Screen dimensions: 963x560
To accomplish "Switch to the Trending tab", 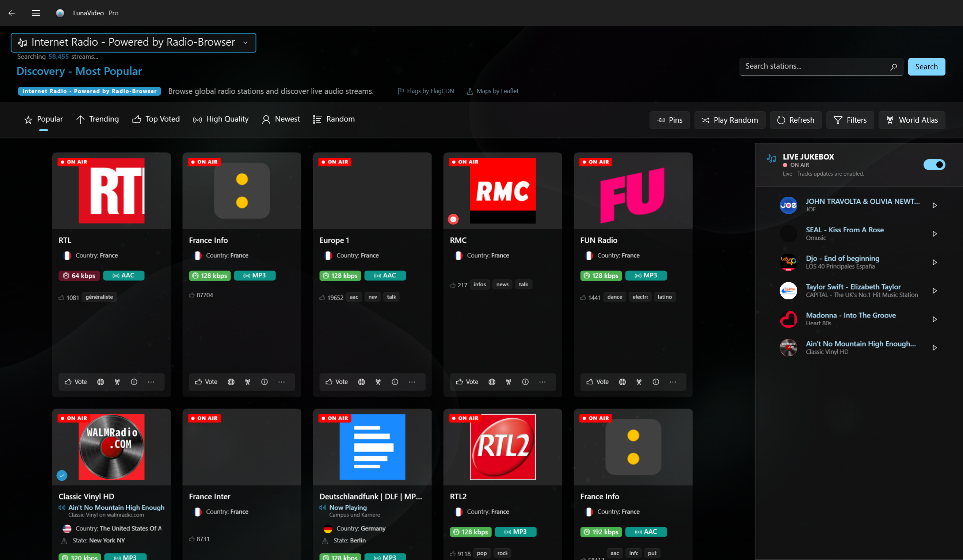I will pos(98,119).
